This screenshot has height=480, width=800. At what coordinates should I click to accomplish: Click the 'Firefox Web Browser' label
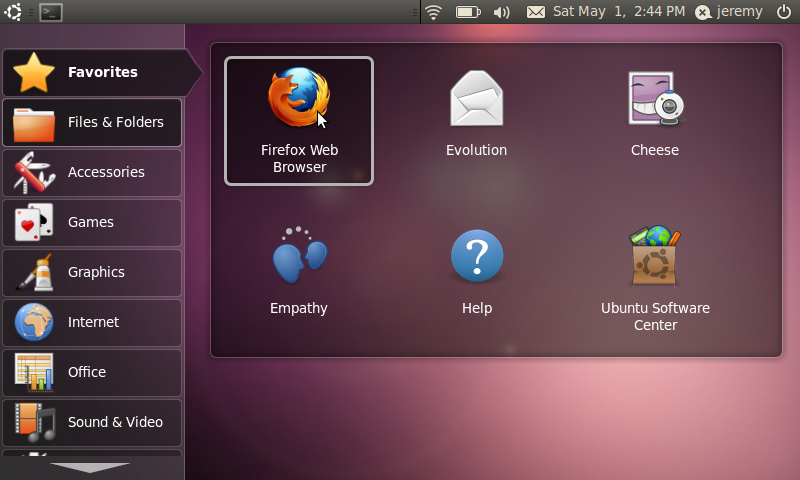(x=299, y=159)
